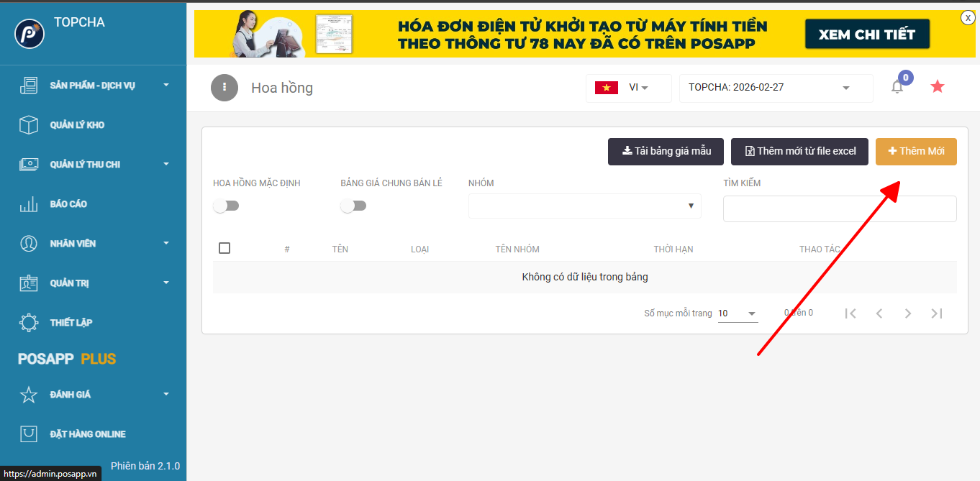Click the Thêm Mới button
Screen dimensions: 980x481
coord(916,152)
